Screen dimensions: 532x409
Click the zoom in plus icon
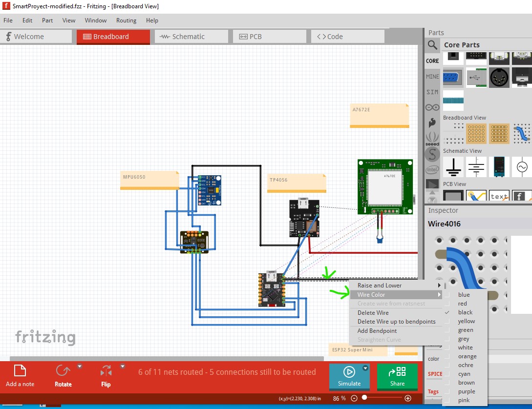click(408, 398)
